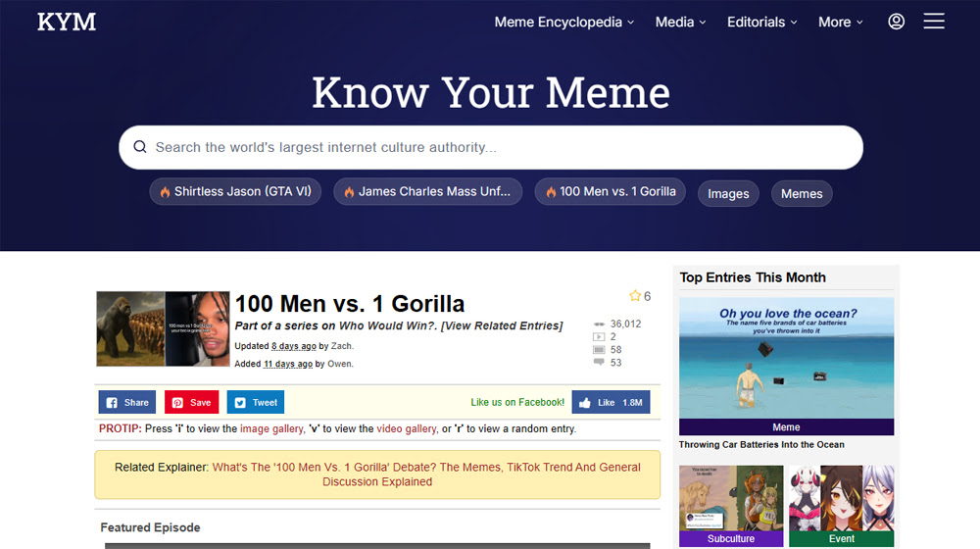The height and width of the screenshot is (549, 980).
Task: Expand the Media dropdown menu
Action: pyautogui.click(x=681, y=22)
